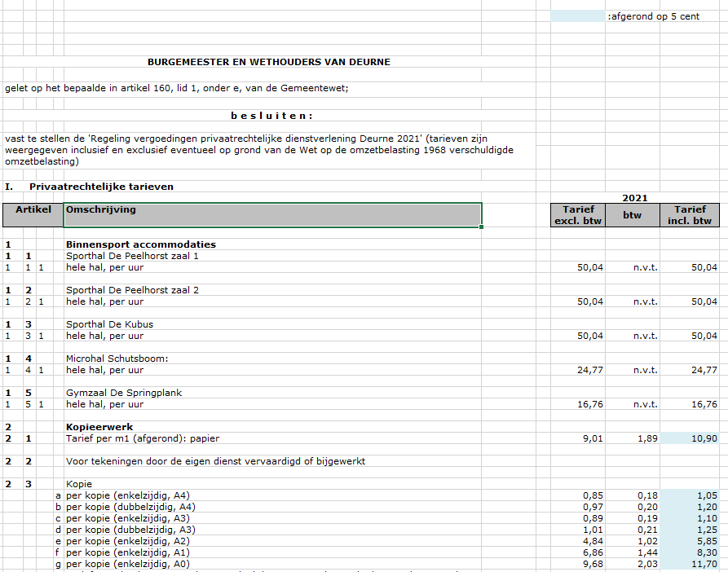Select the 'Omschrijving' header cell
Viewport: 728px width, 572px height.
pos(272,215)
